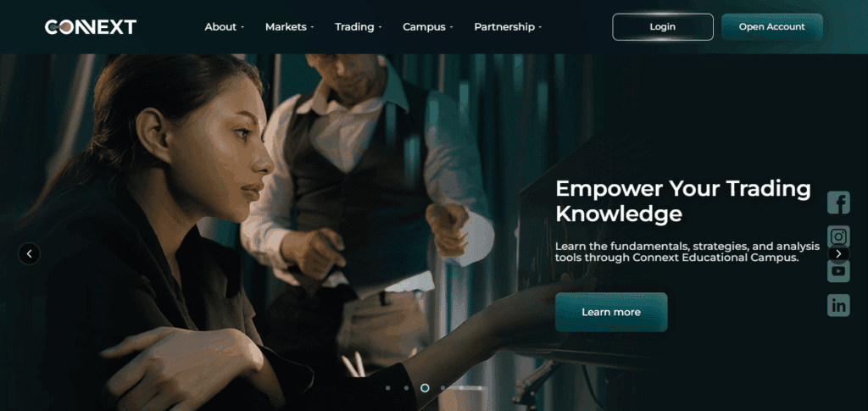Select the fourth carousel dot
Screen dimensions: 868x411
(442, 388)
